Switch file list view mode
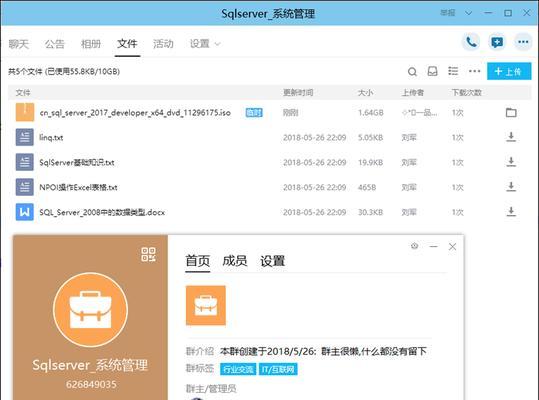The width and height of the screenshot is (539, 400). [x=453, y=71]
